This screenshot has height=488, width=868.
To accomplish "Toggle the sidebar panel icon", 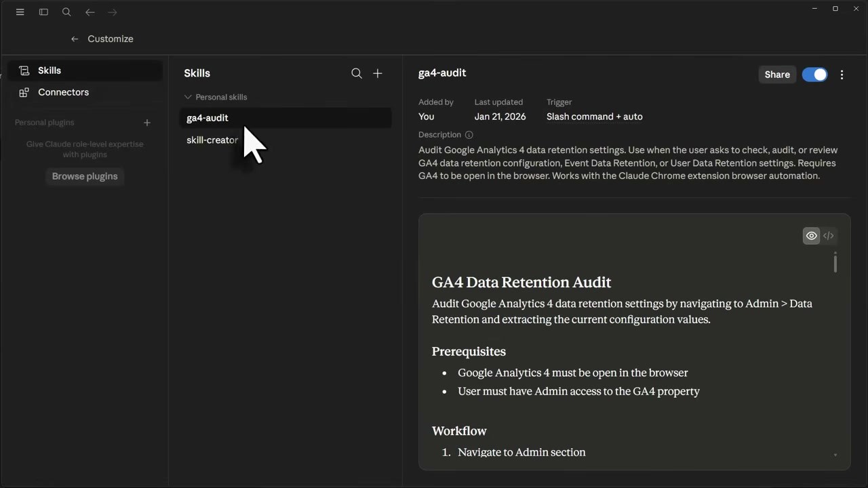I will [x=43, y=12].
